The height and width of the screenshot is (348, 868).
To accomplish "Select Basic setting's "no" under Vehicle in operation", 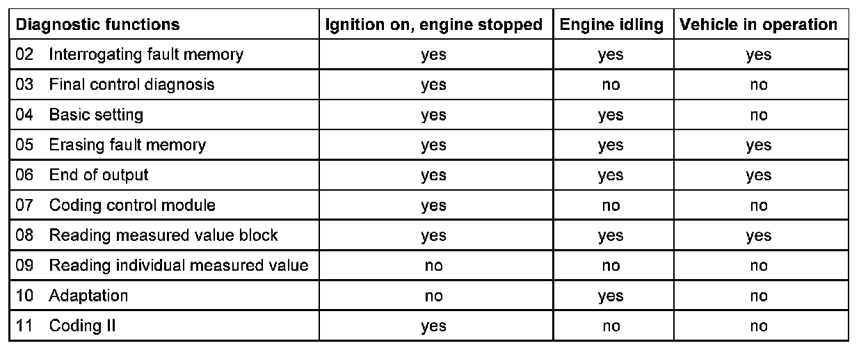I will (x=758, y=116).
